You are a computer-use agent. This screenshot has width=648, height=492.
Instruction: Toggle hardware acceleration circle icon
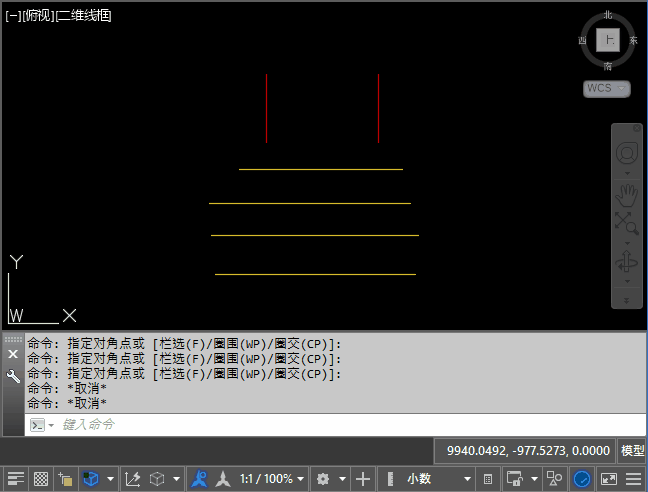[581, 479]
